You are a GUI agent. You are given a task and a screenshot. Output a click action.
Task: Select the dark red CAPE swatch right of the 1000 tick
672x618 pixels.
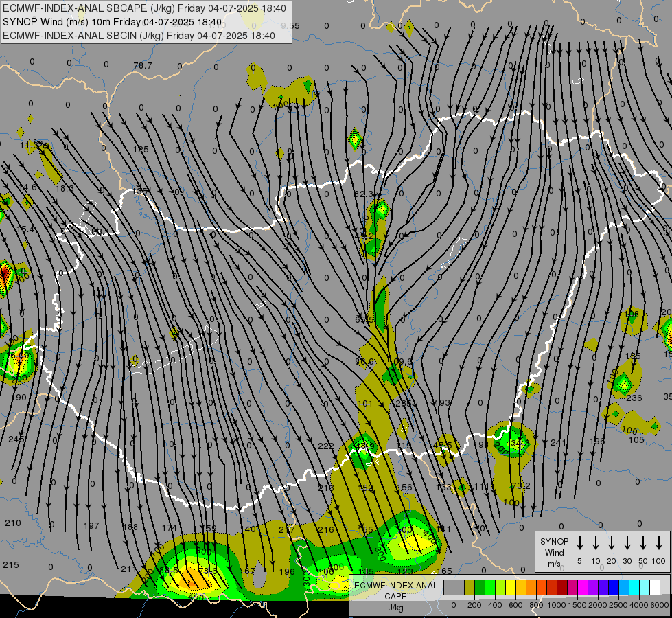[562, 588]
